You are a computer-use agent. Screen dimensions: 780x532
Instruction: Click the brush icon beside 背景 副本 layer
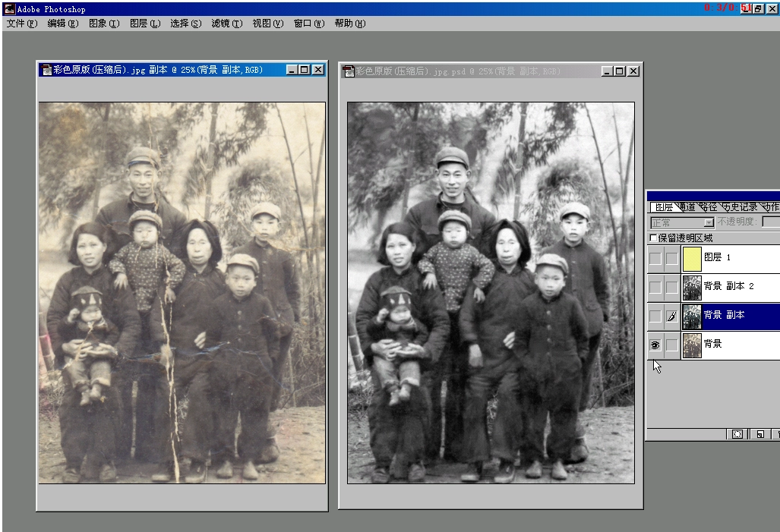[671, 316]
